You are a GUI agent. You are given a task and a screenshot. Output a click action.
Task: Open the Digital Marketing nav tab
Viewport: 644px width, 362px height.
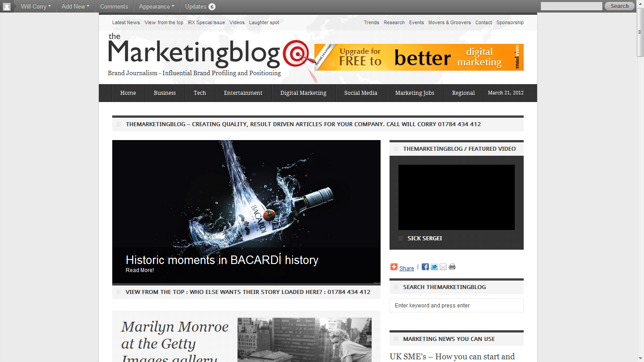point(303,93)
